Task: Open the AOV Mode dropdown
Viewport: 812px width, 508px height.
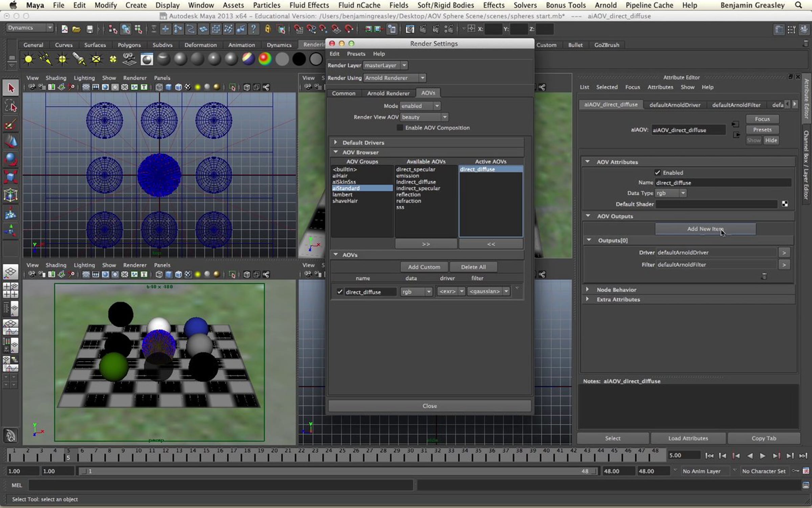Action: coord(420,106)
